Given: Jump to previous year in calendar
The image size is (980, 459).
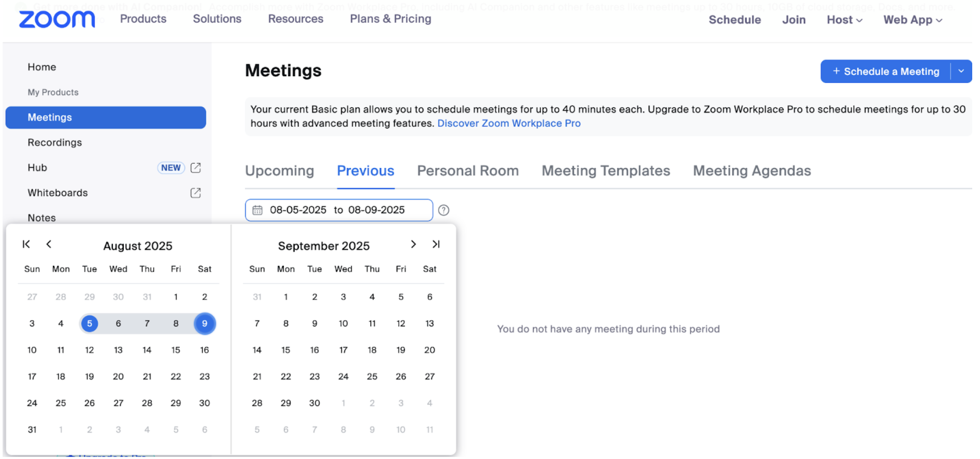Looking at the screenshot, I should click(26, 245).
